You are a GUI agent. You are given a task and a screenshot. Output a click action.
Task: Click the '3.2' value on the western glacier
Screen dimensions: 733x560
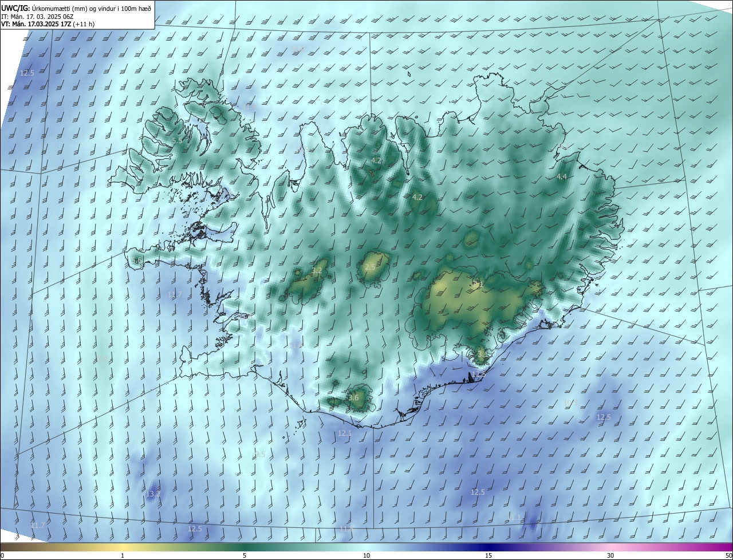click(317, 270)
